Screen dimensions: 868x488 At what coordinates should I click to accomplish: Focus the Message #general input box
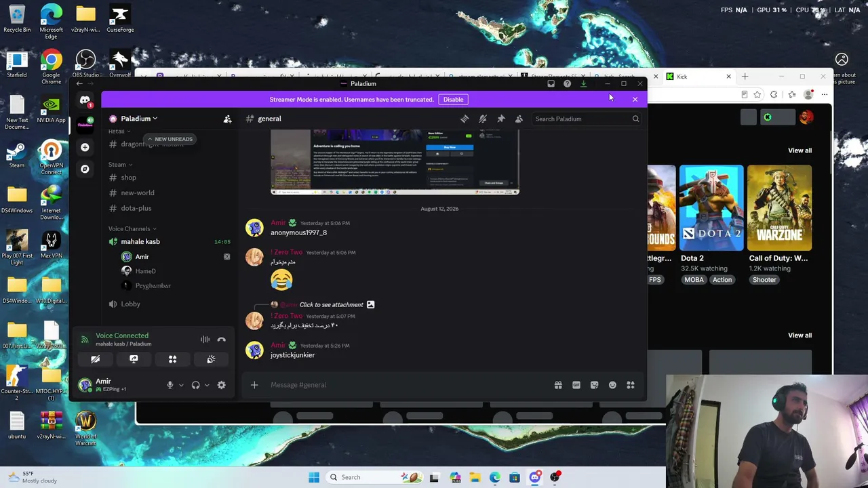click(407, 385)
